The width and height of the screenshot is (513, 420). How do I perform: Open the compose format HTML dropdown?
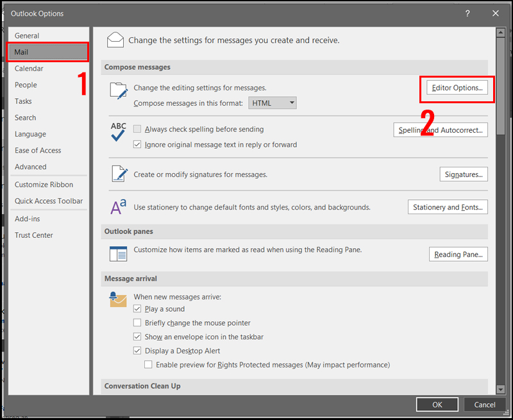[272, 103]
